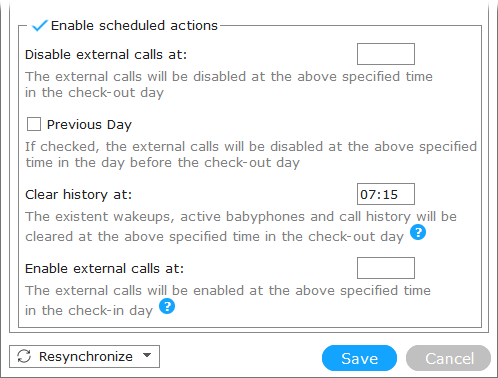
Task: Cancel the changes with the Cancel button
Action: 448,358
